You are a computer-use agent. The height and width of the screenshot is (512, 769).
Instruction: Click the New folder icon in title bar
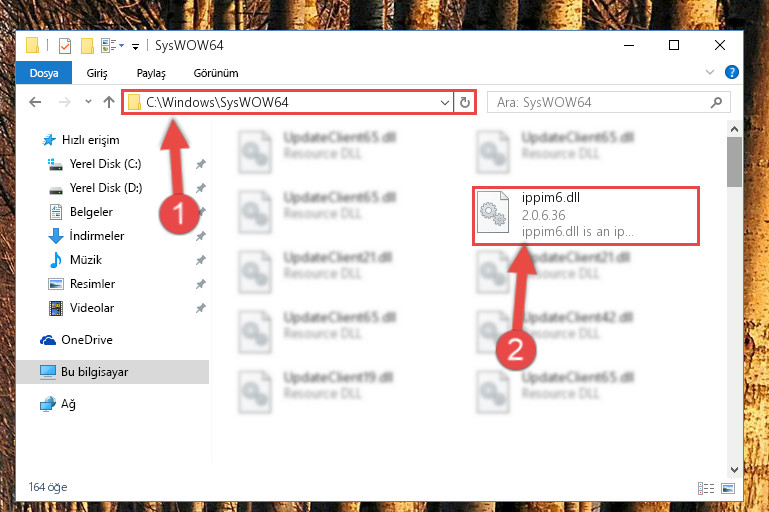tap(87, 46)
